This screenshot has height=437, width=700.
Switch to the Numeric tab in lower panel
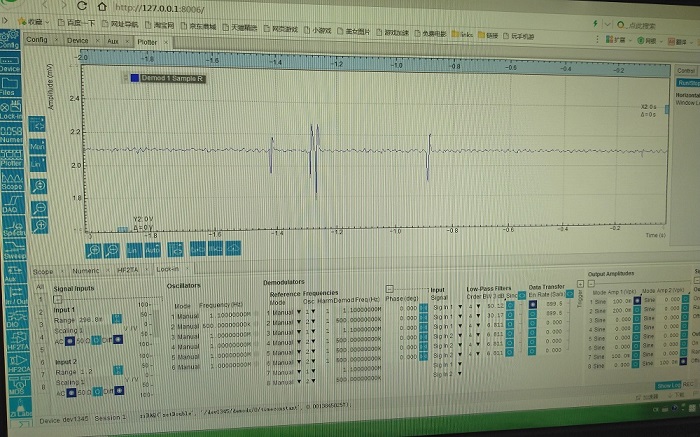[x=86, y=270]
